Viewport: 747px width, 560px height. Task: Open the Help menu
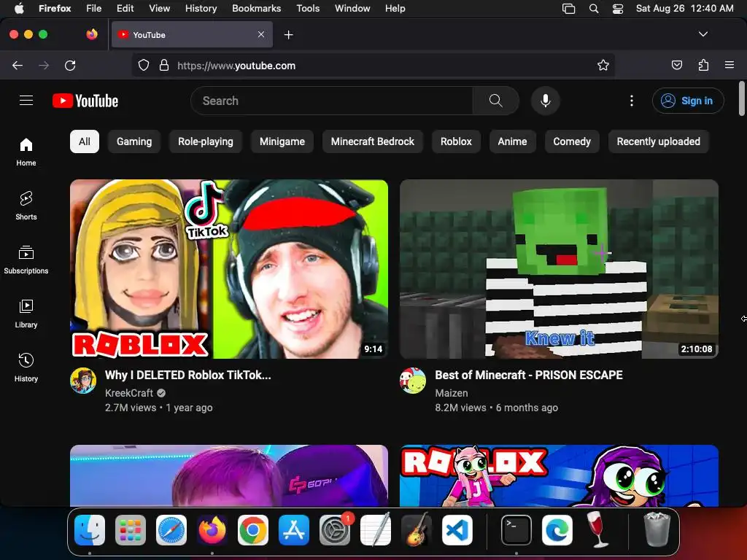395,9
